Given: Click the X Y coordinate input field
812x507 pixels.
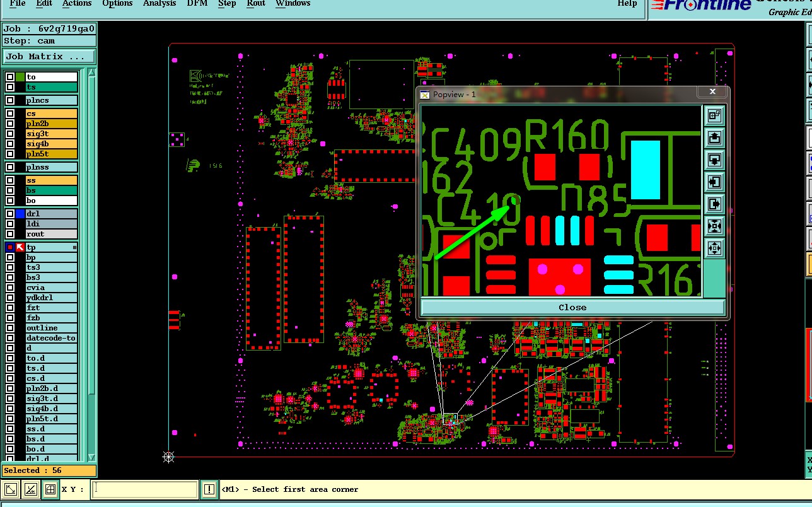Looking at the screenshot, I should pos(144,489).
